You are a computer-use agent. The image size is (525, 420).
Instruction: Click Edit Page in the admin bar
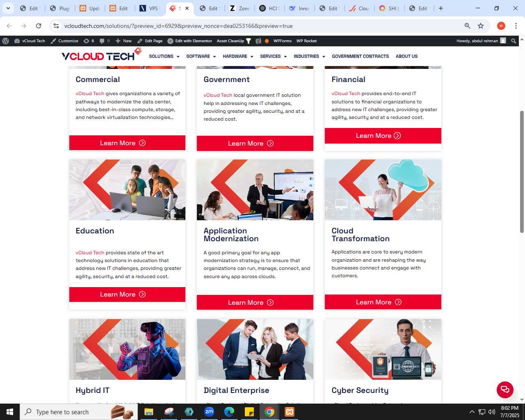150,41
